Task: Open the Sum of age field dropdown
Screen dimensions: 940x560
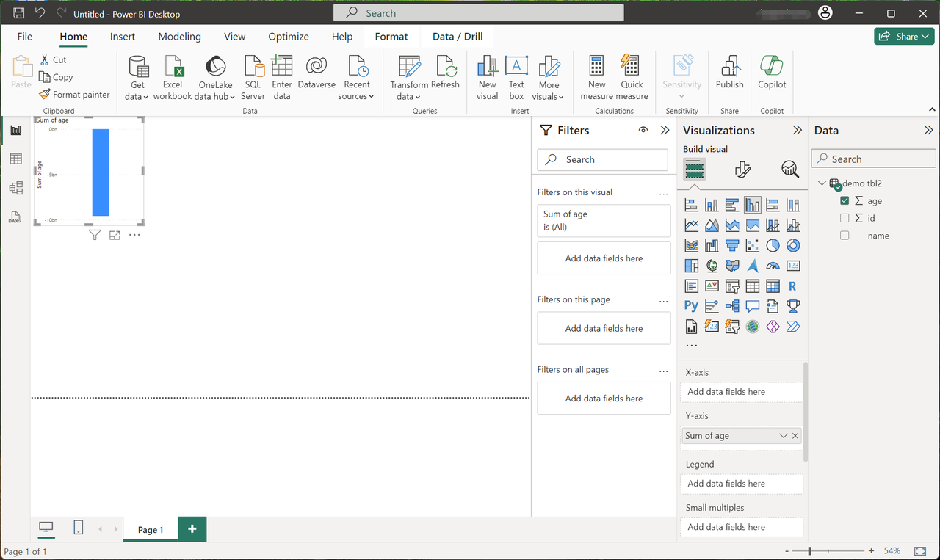Action: pos(783,436)
